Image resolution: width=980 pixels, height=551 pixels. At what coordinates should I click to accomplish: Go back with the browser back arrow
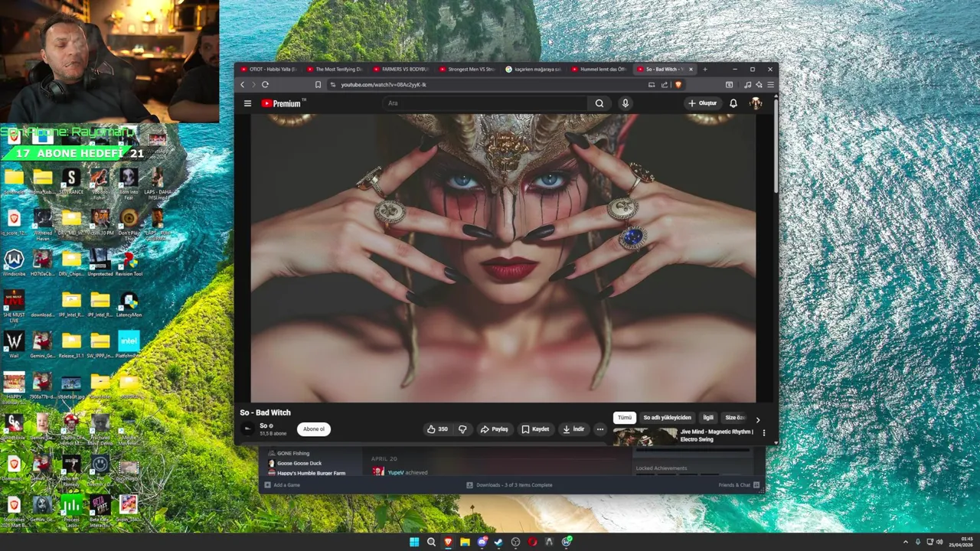(x=243, y=84)
